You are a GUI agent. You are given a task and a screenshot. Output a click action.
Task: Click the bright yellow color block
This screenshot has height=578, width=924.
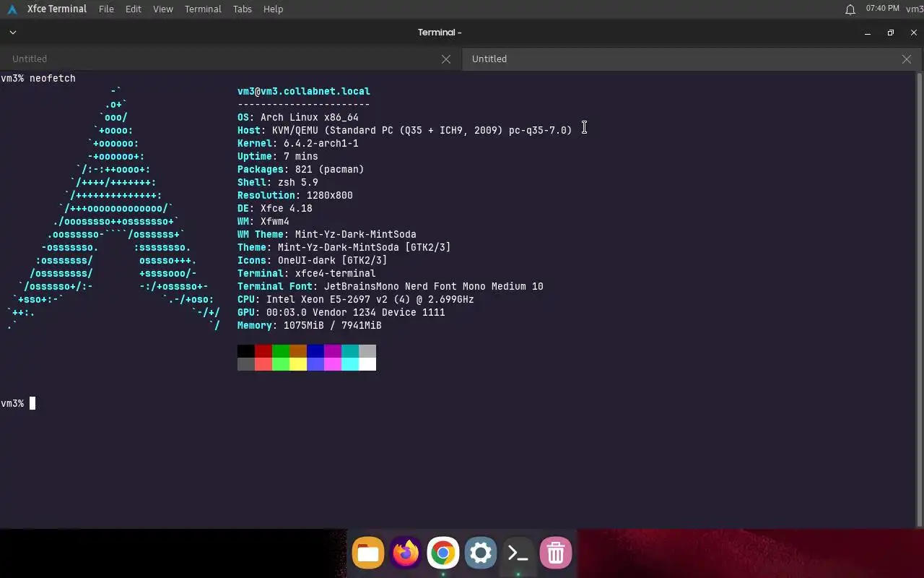tap(298, 364)
